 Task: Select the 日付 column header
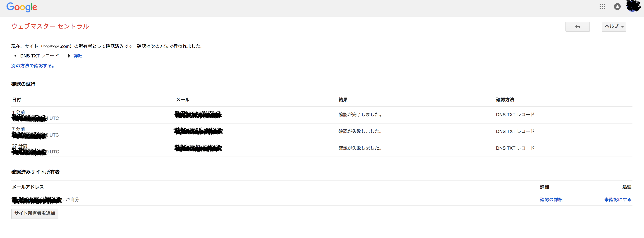coord(17,100)
